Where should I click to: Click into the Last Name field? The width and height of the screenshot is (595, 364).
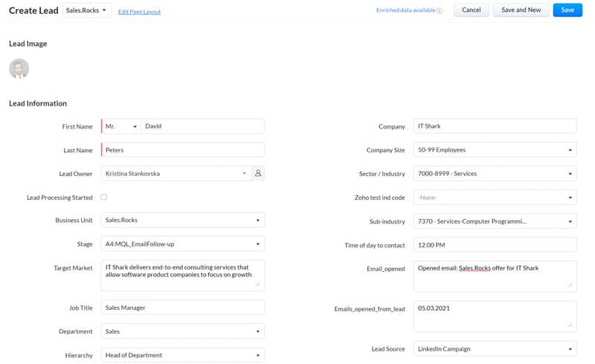[183, 150]
